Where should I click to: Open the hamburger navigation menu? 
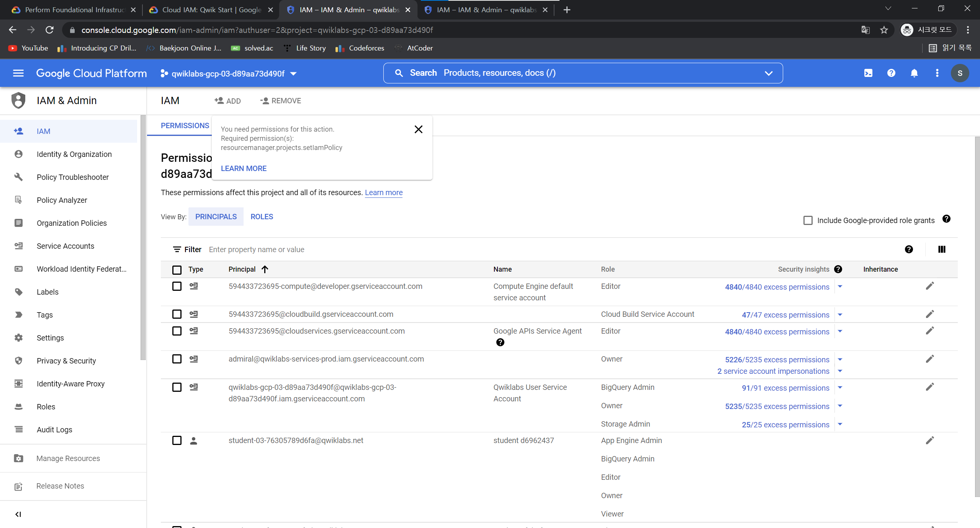click(x=18, y=73)
